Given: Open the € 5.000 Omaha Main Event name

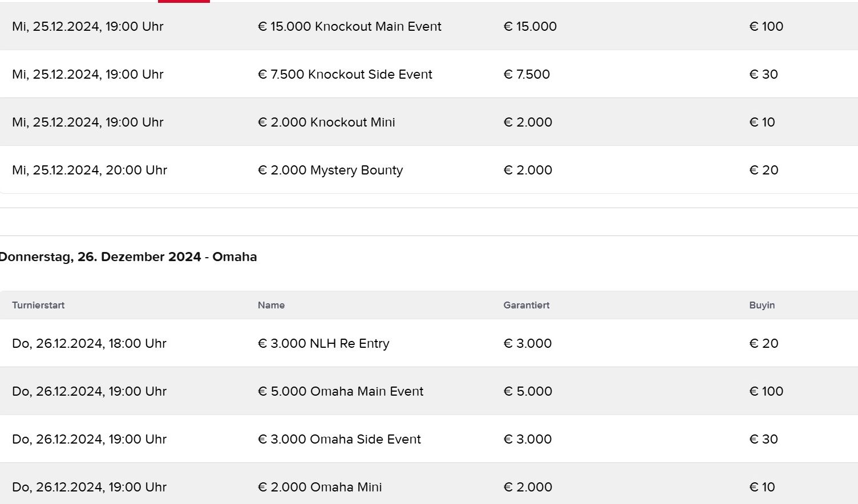Looking at the screenshot, I should 341,391.
